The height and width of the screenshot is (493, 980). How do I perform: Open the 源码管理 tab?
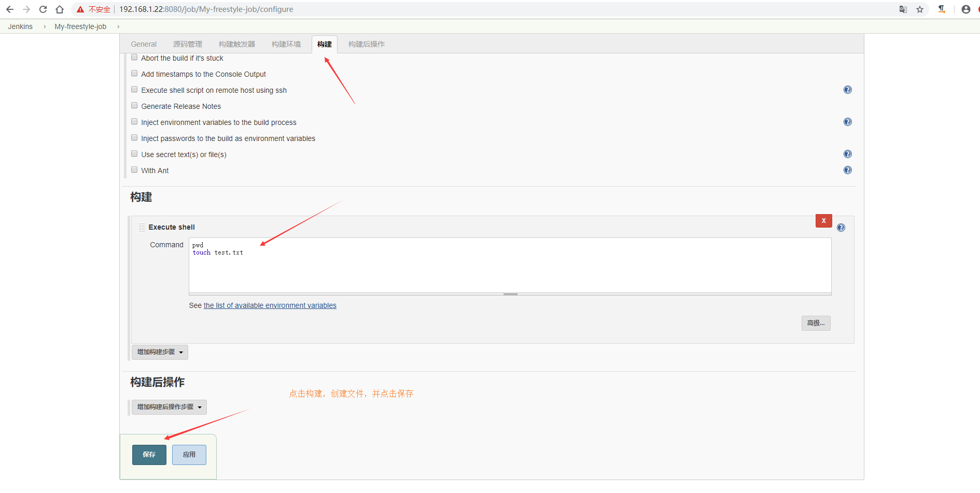click(x=188, y=44)
